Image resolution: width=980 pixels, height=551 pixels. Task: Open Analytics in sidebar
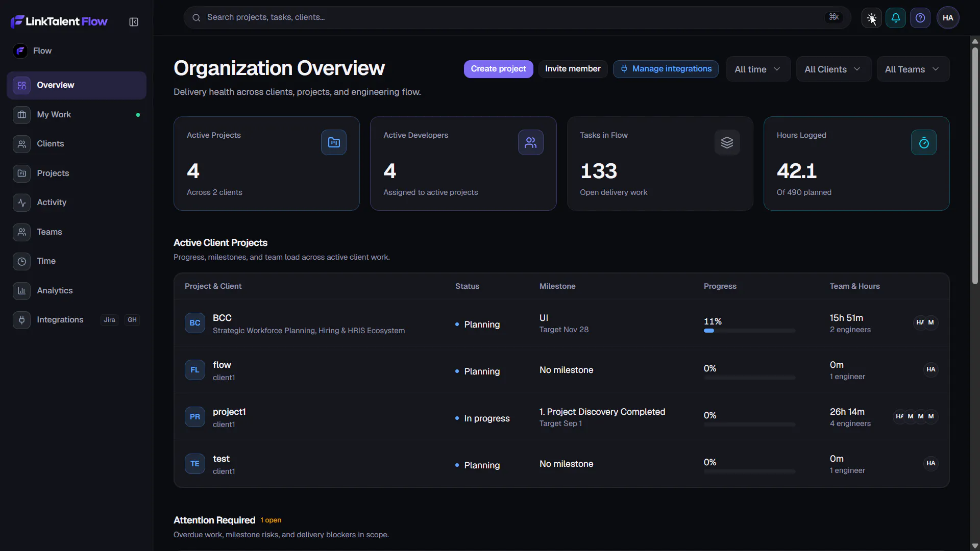point(77,291)
